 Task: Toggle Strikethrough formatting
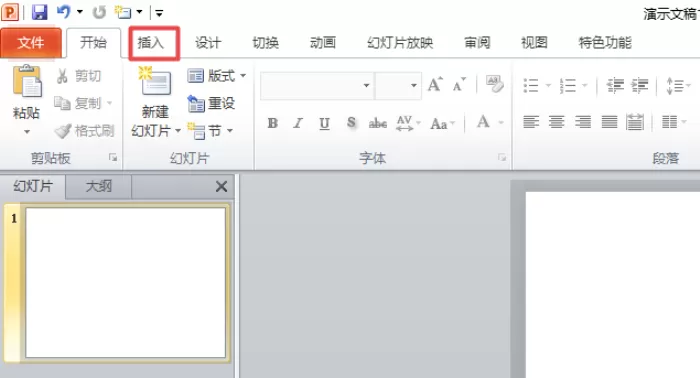pyautogui.click(x=378, y=123)
